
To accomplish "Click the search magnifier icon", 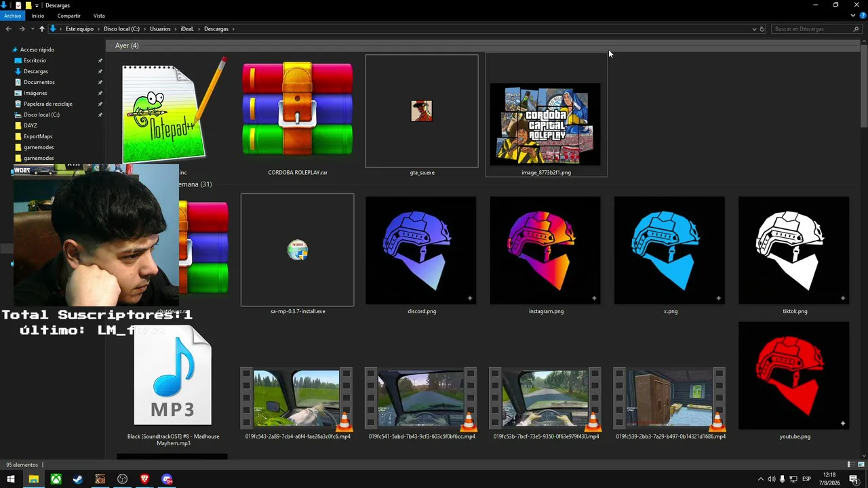I will pos(856,29).
